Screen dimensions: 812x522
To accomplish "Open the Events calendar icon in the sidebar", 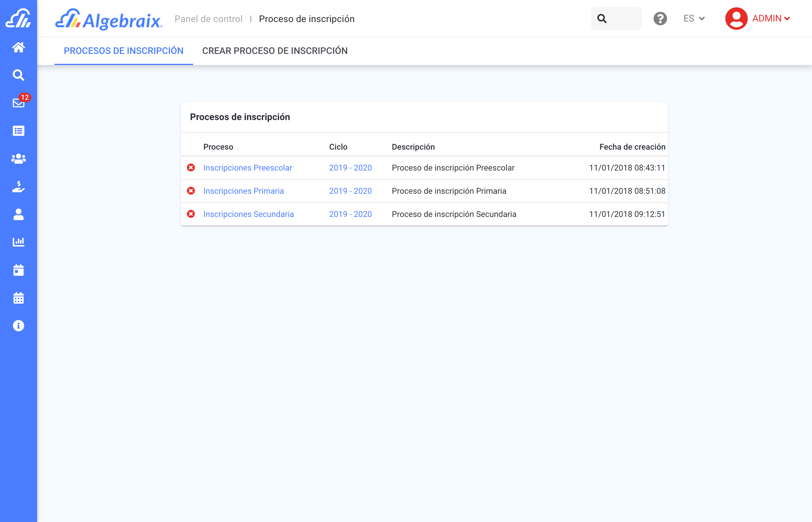I will click(x=19, y=270).
